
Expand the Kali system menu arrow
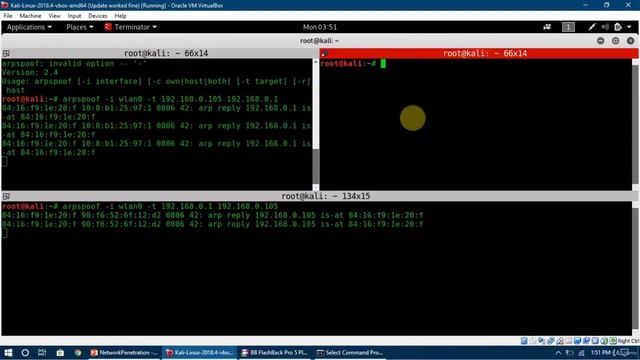click(629, 27)
